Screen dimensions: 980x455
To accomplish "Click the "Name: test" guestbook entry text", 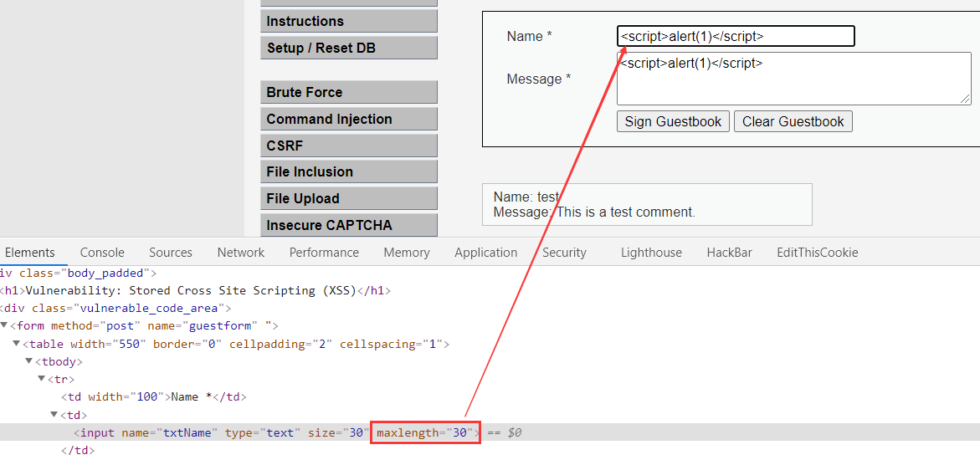I will pos(526,197).
